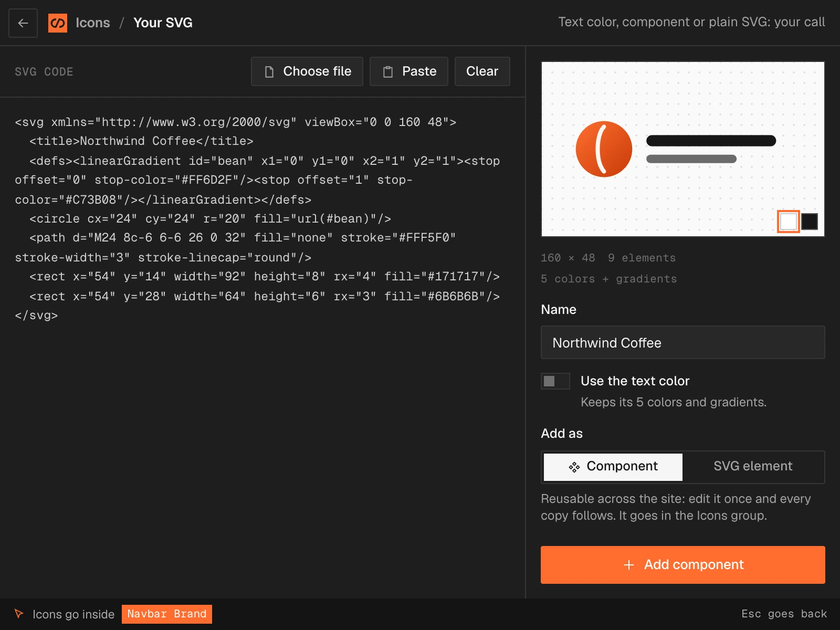Click the cursor icon in status bar
This screenshot has width=840, height=630.
pos(19,614)
